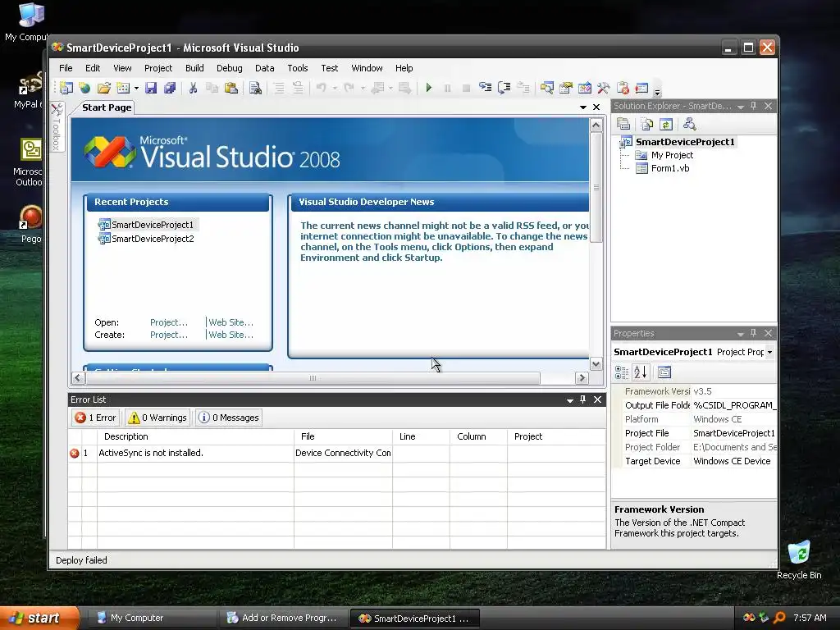This screenshot has height=630, width=840.
Task: Toggle the 0 Warnings filter button
Action: [x=158, y=418]
